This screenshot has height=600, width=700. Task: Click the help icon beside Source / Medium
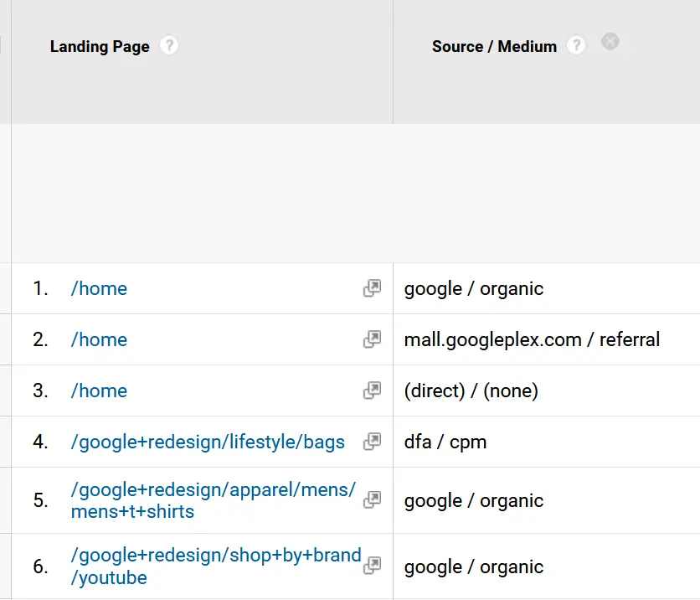point(576,46)
